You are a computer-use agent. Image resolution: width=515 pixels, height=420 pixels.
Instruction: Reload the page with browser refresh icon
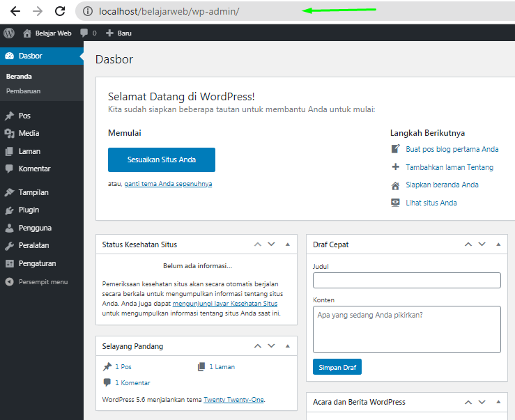[60, 11]
